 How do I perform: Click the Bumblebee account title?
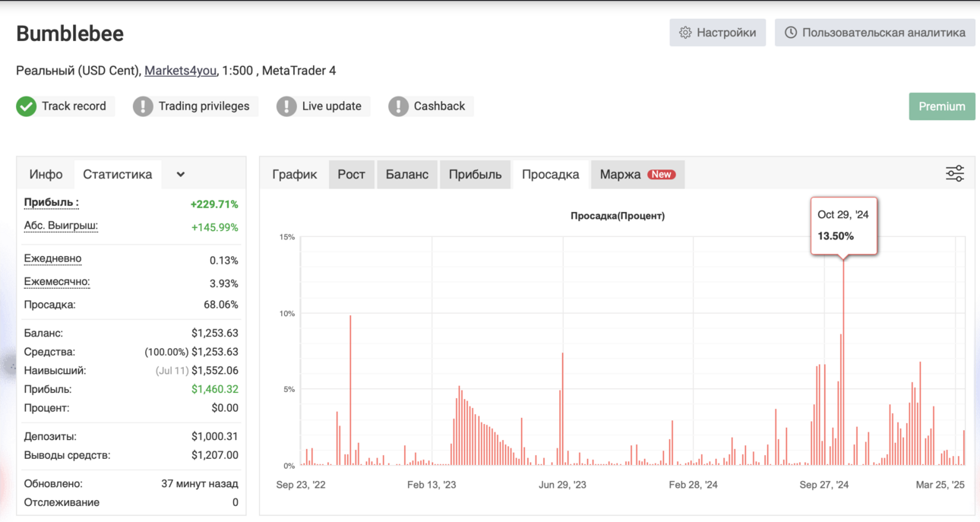(70, 33)
